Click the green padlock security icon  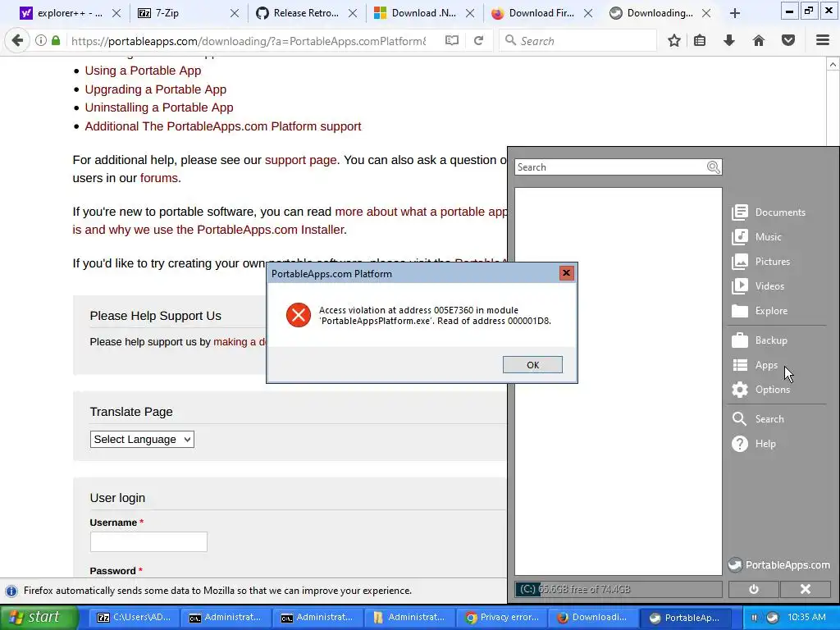coord(56,41)
